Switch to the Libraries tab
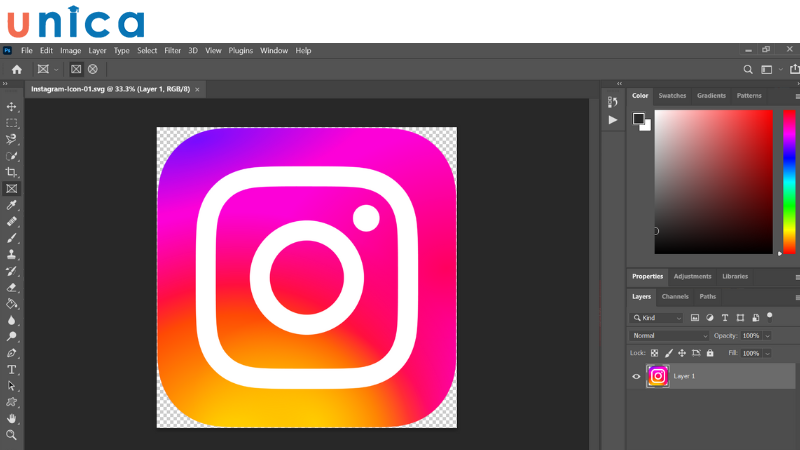Screen dimensions: 800x450 (x=735, y=277)
